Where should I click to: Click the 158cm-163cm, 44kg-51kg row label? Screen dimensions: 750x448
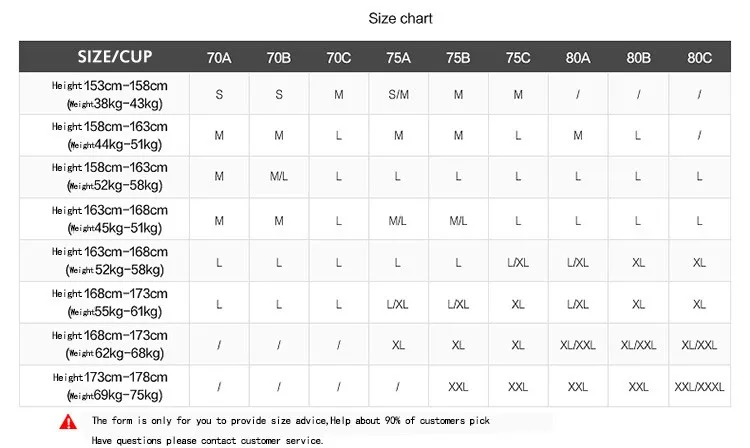110,135
